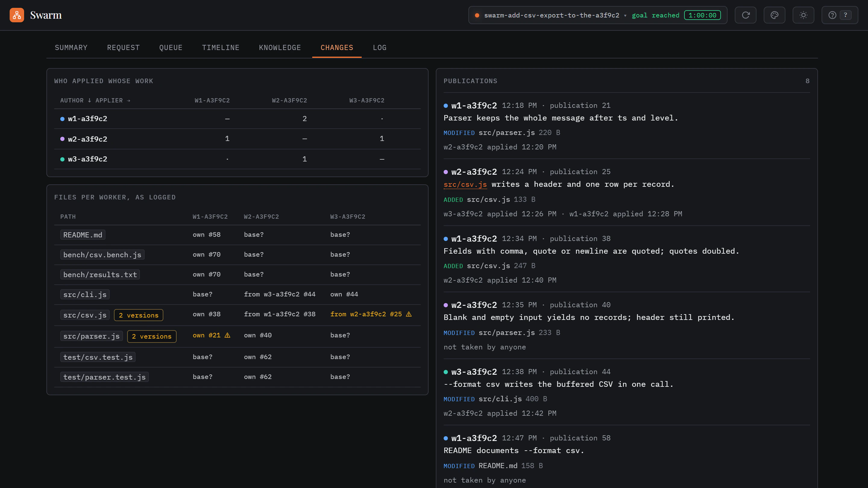Click the warning icon beside own #21
This screenshot has height=488, width=868.
click(x=228, y=336)
